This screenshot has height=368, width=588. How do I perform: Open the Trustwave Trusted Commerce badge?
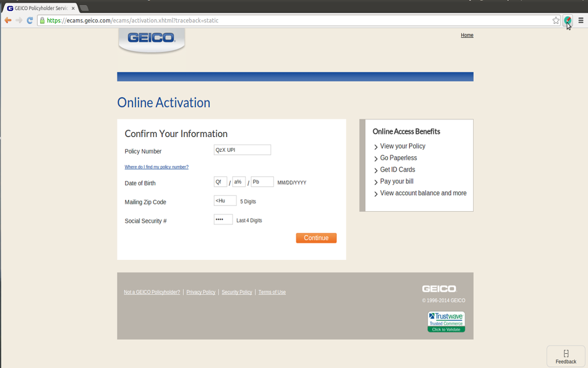pyautogui.click(x=446, y=322)
